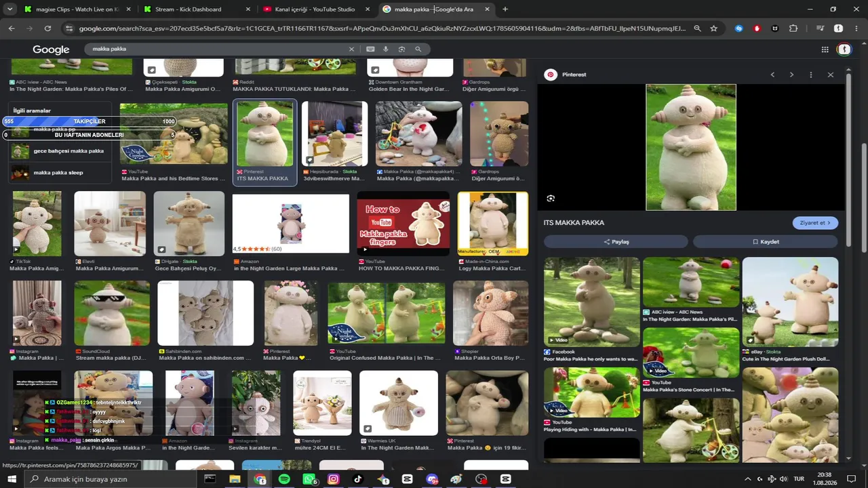
Task: Open the Chrome extensions puzzle icon
Action: point(793,28)
